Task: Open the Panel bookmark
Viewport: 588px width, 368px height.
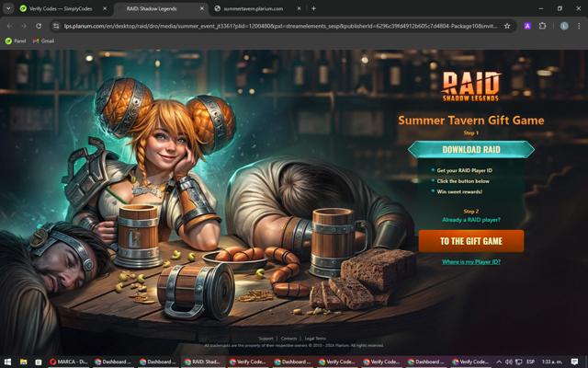Action: pyautogui.click(x=16, y=40)
